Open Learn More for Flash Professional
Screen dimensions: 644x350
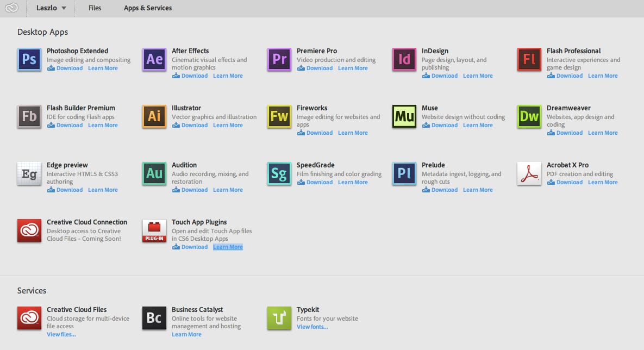(x=603, y=76)
